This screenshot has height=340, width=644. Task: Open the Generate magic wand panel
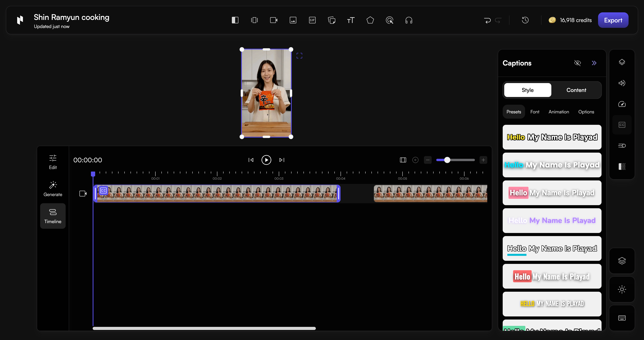click(53, 189)
